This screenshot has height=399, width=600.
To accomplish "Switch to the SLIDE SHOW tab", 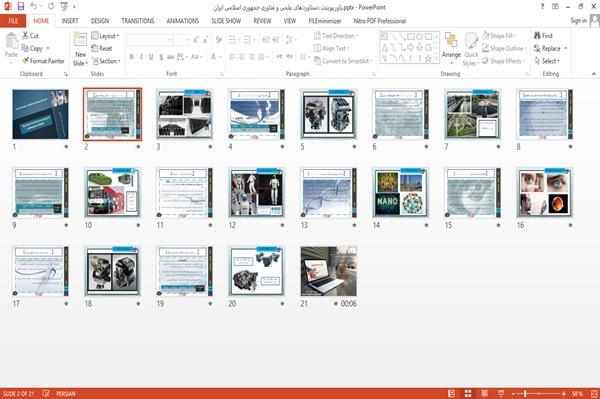I will click(226, 21).
